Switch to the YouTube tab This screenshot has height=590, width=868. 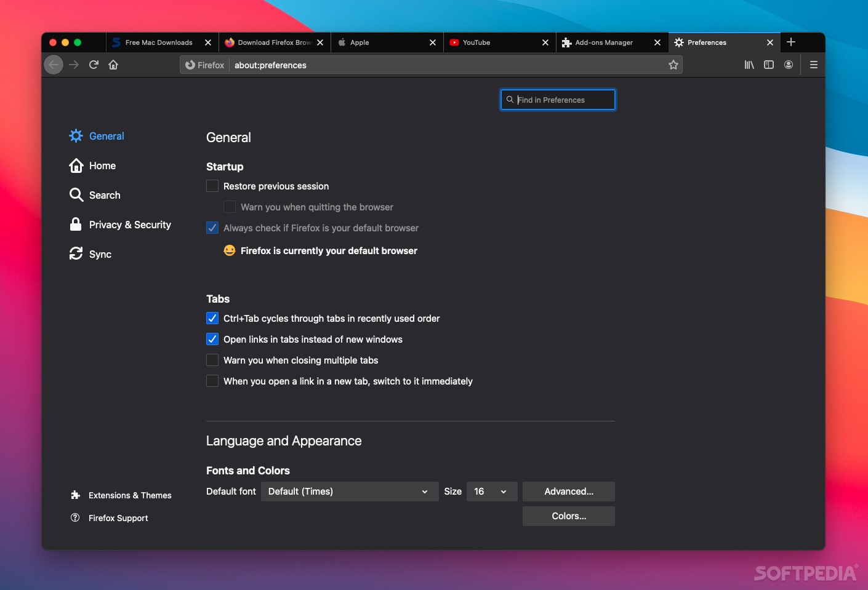(x=477, y=42)
